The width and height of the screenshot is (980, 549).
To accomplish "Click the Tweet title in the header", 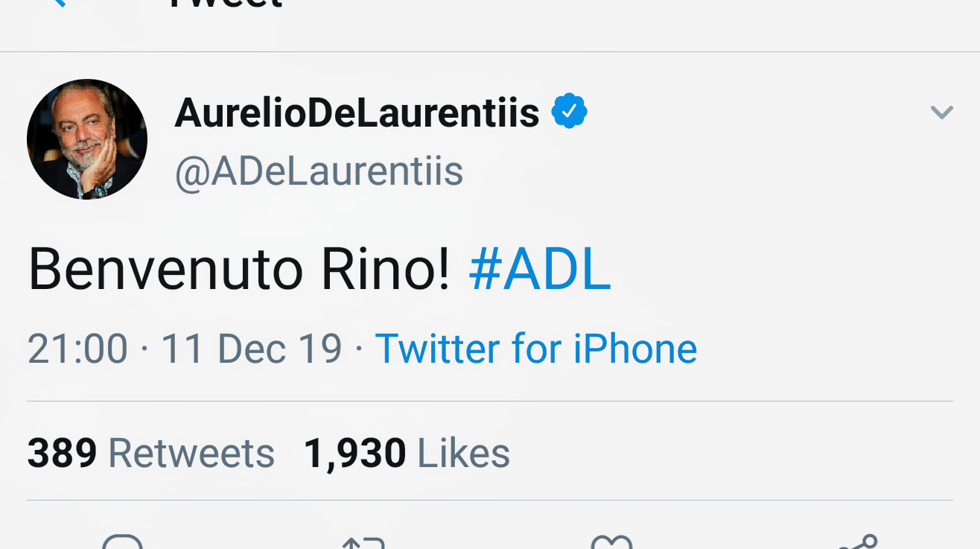I will 225,4.
